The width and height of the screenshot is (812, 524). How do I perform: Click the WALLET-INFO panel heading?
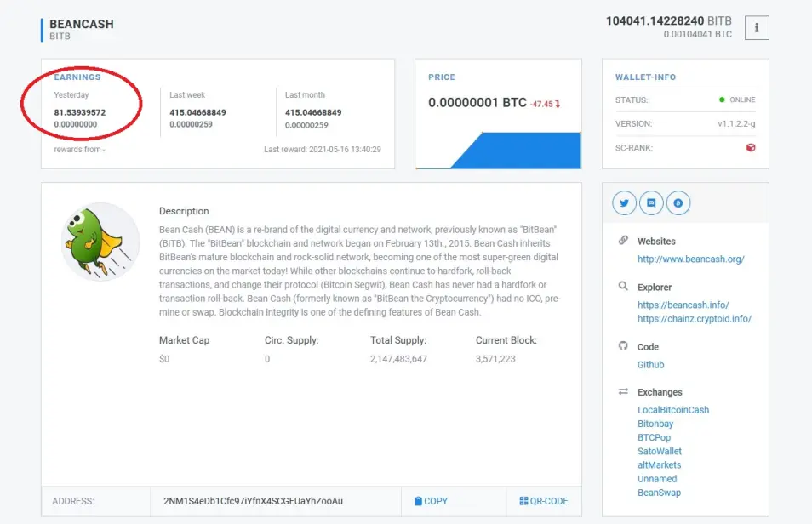pos(645,77)
